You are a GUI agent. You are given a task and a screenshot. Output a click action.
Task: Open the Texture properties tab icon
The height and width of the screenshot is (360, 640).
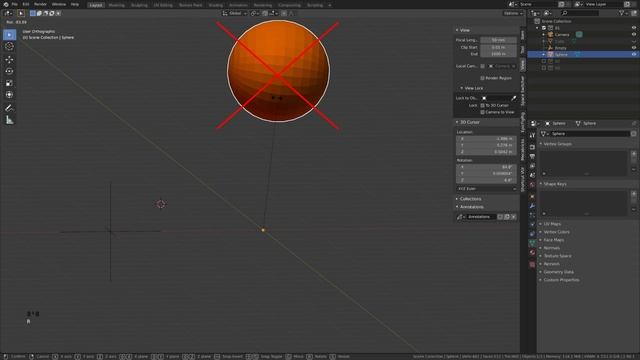[532, 265]
